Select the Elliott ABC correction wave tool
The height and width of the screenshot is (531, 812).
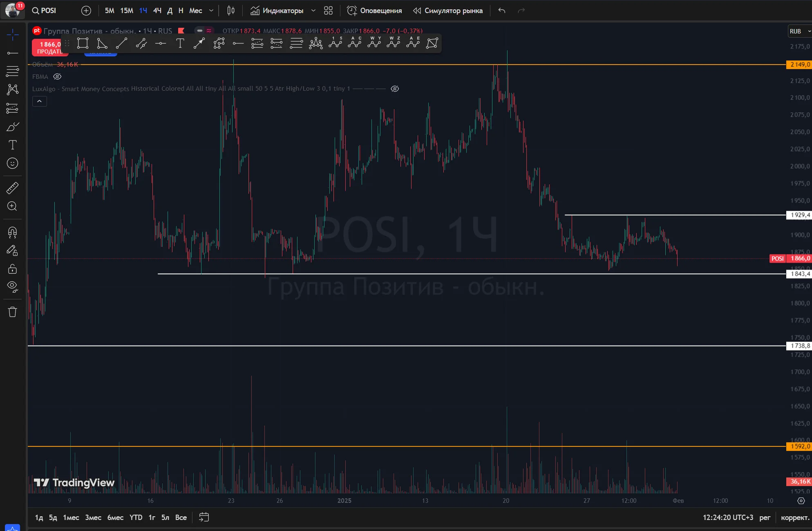coord(355,42)
